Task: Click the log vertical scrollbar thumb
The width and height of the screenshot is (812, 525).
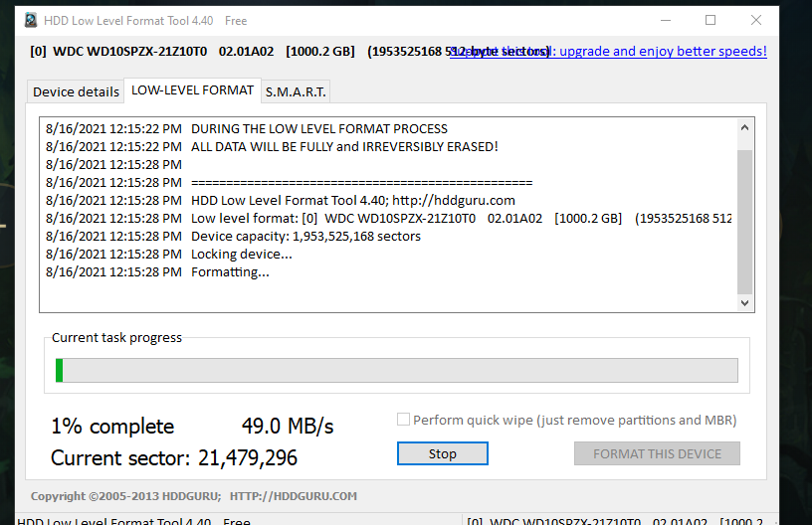Action: coord(744,223)
